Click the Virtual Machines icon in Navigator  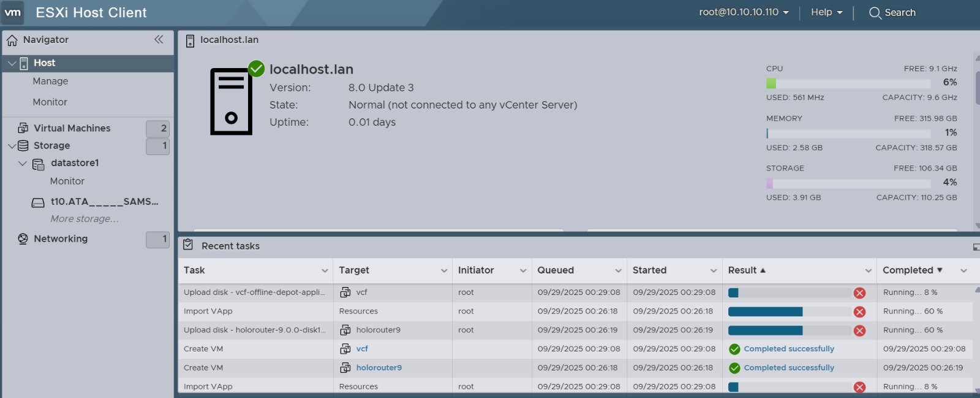pos(23,128)
